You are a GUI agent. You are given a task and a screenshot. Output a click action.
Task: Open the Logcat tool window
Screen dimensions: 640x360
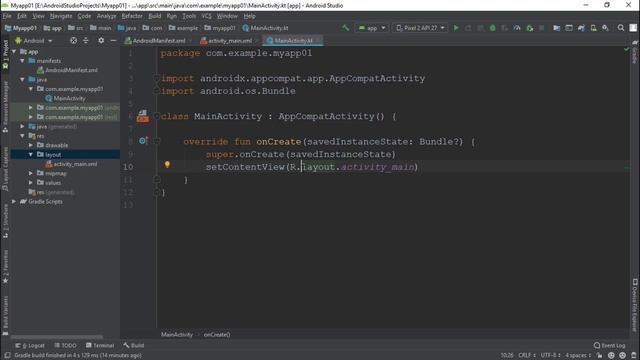pyautogui.click(x=30, y=346)
